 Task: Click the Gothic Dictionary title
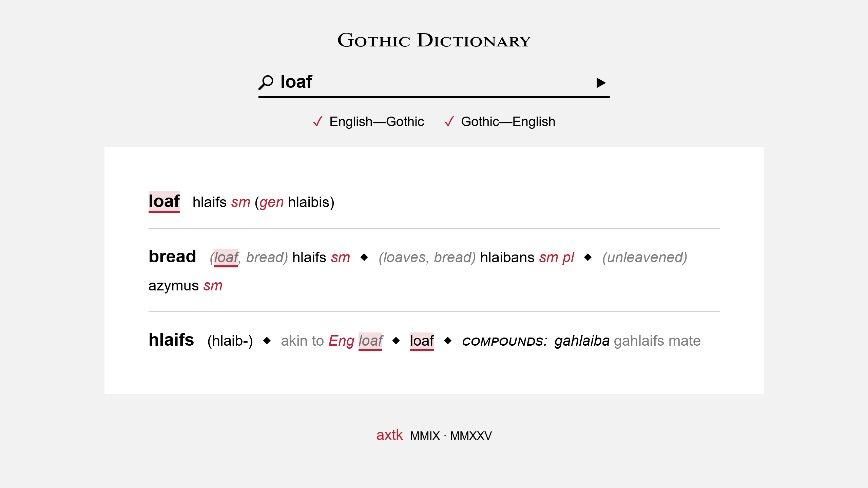coord(434,41)
